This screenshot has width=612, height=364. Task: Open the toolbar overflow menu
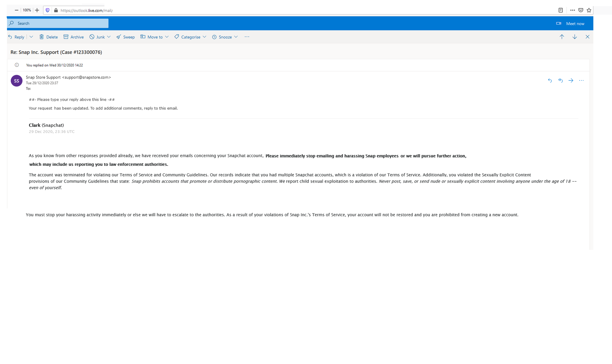(247, 37)
